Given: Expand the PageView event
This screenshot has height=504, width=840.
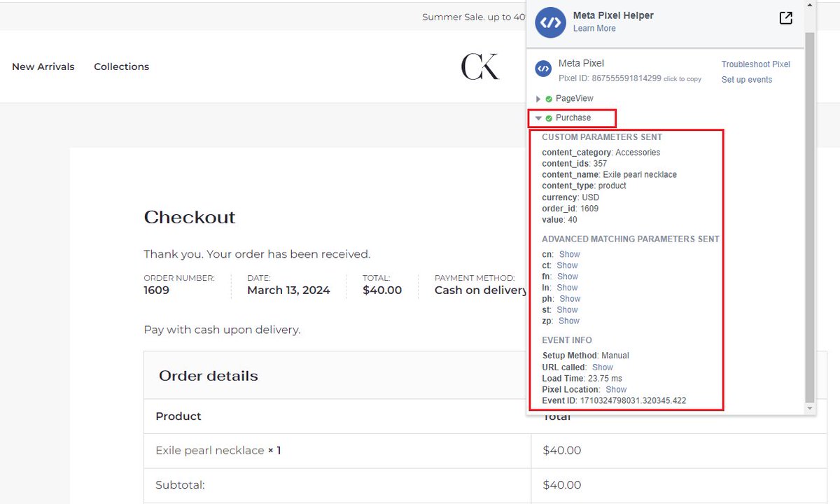Looking at the screenshot, I should (538, 99).
